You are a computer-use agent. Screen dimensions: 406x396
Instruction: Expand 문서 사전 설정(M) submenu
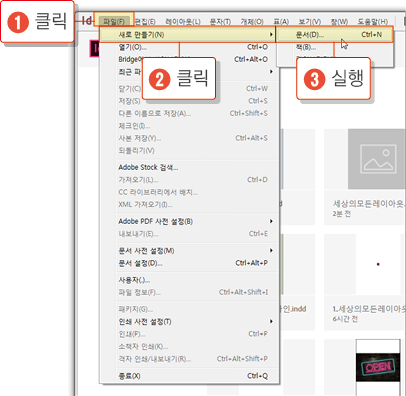point(189,251)
